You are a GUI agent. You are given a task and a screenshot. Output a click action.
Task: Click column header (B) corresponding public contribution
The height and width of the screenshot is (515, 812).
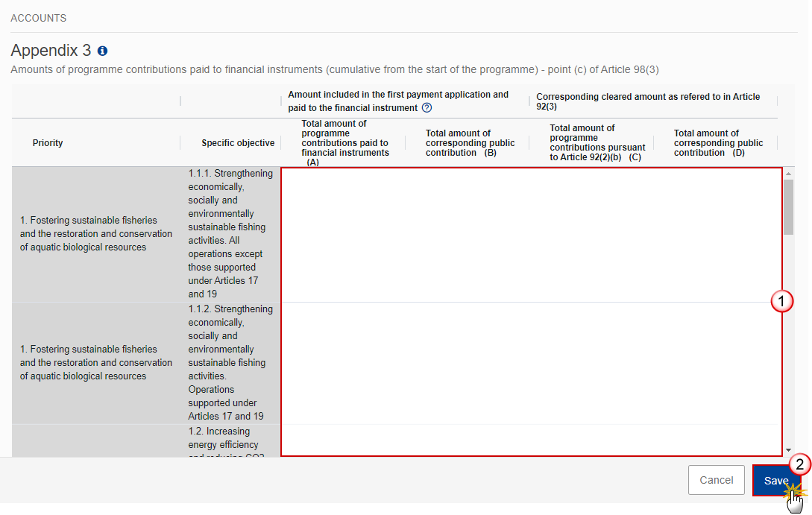point(470,143)
